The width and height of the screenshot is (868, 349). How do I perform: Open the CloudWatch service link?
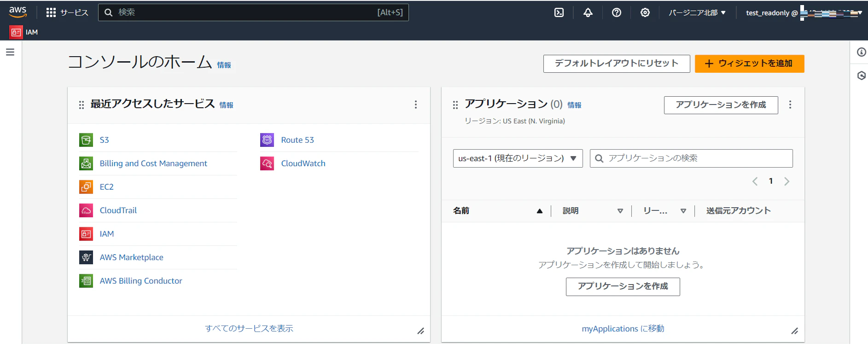pos(303,163)
